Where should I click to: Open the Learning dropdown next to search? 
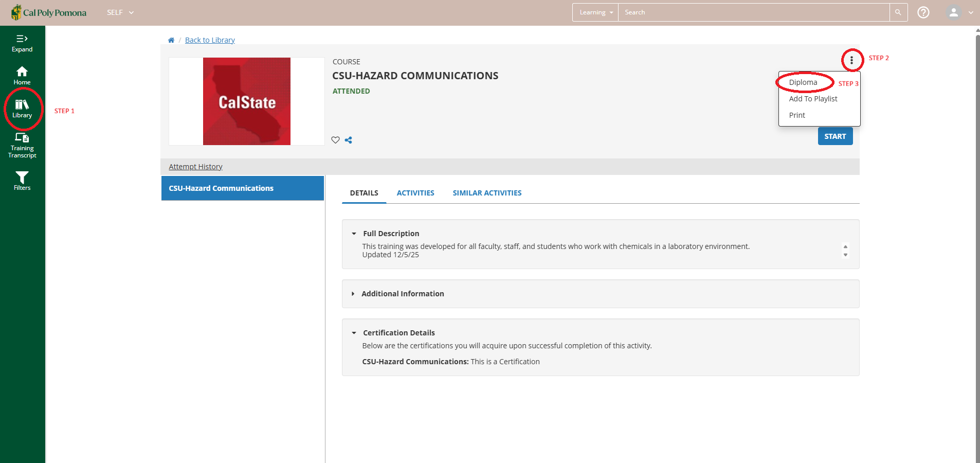(x=594, y=12)
